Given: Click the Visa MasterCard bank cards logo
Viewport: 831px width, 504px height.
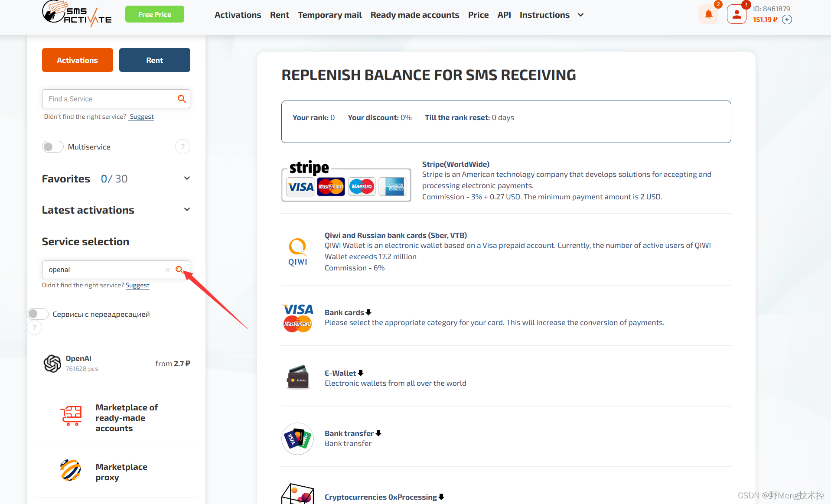Looking at the screenshot, I should pos(298,318).
